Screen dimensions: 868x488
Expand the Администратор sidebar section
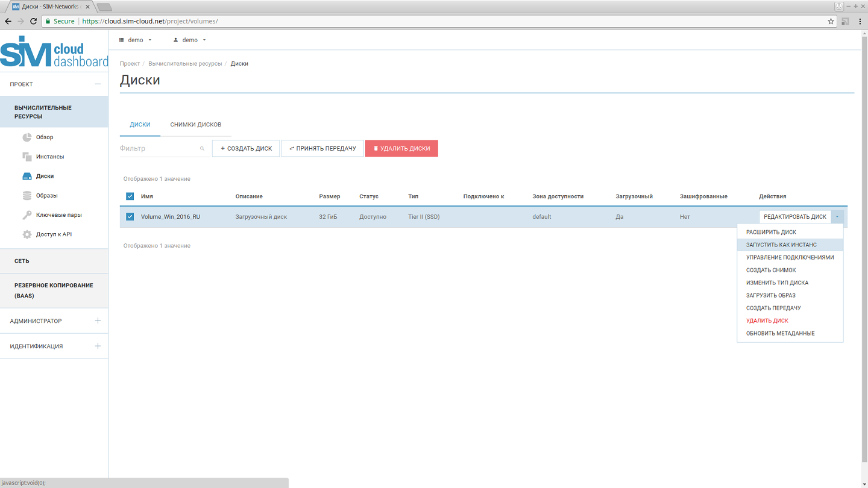(98, 321)
